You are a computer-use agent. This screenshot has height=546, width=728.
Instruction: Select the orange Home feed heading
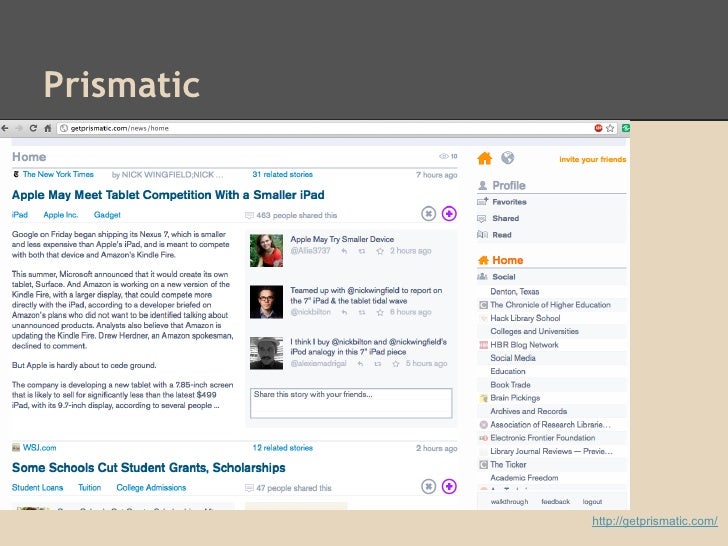[507, 260]
